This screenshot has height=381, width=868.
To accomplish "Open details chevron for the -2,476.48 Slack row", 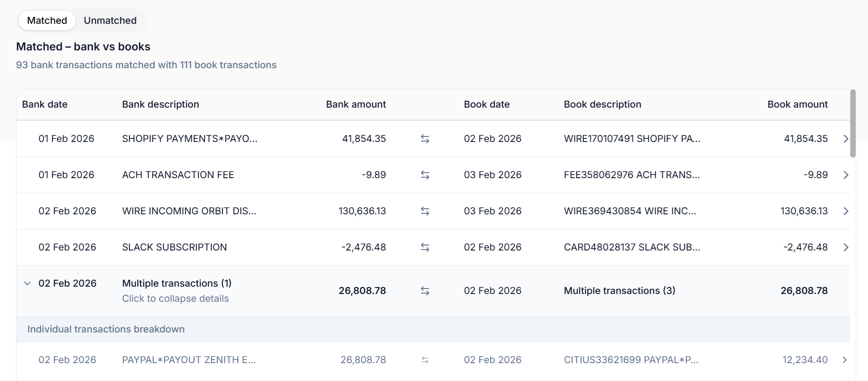I will [846, 247].
